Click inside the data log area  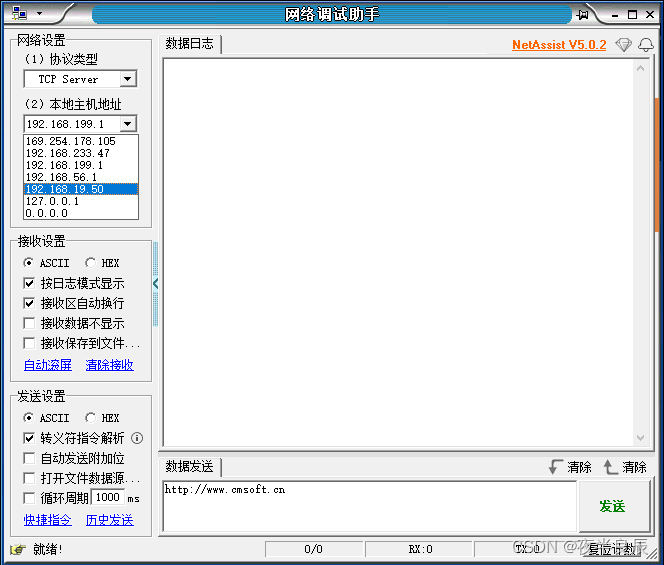tap(398, 252)
